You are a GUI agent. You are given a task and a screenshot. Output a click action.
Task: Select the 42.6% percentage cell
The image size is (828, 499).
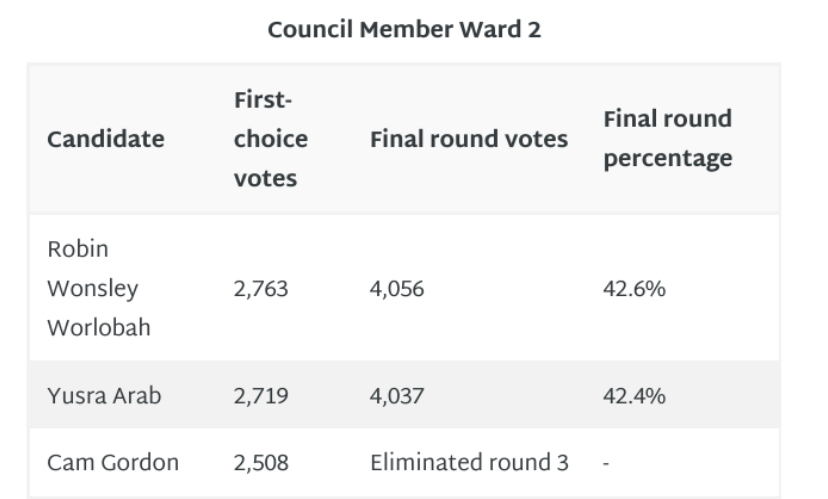pyautogui.click(x=634, y=289)
